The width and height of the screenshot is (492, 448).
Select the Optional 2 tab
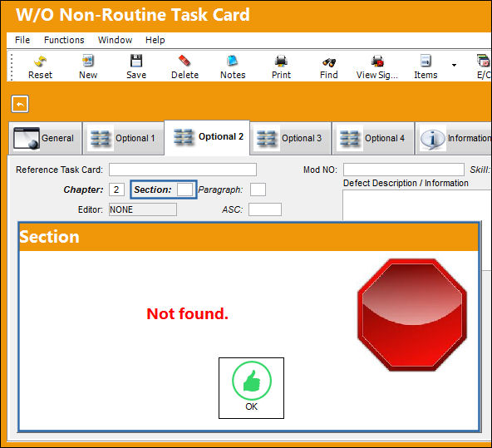click(208, 137)
